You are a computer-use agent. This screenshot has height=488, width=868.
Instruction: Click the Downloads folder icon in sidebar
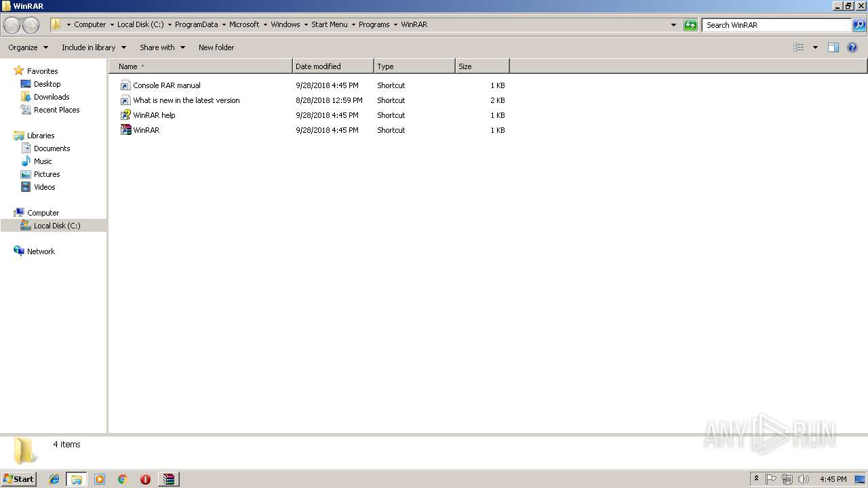(26, 97)
